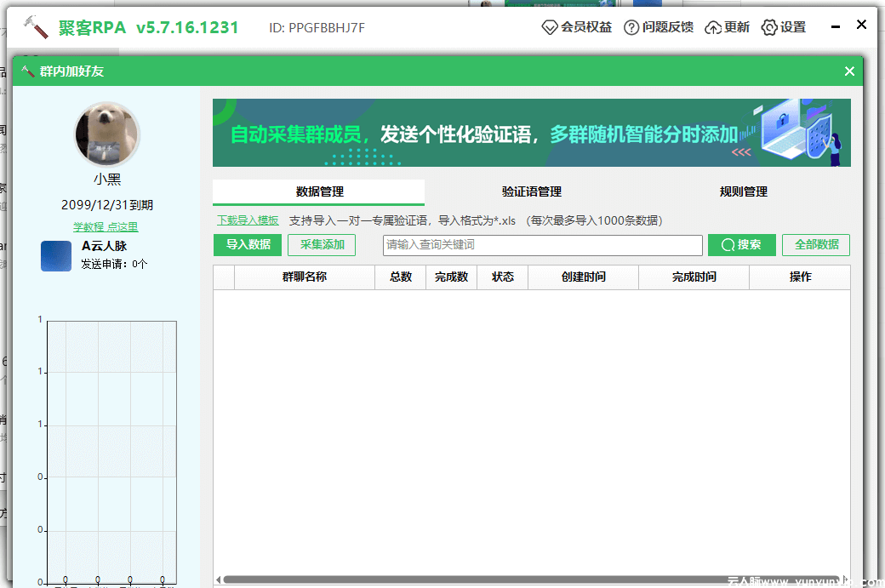Click 小黑's avatar picture
The width and height of the screenshot is (885, 588).
[x=107, y=133]
